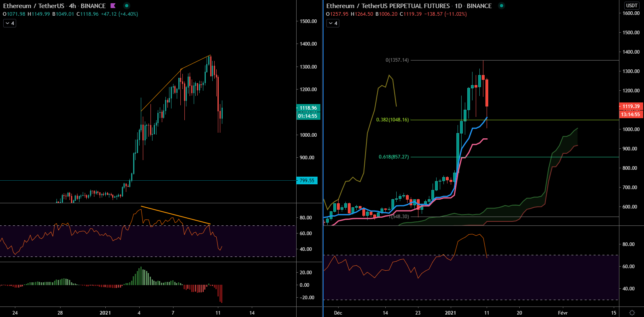Click the 'Ethereum / TetherUS · 4h · BINANCE' chart title
The image size is (644, 317).
coord(54,6)
